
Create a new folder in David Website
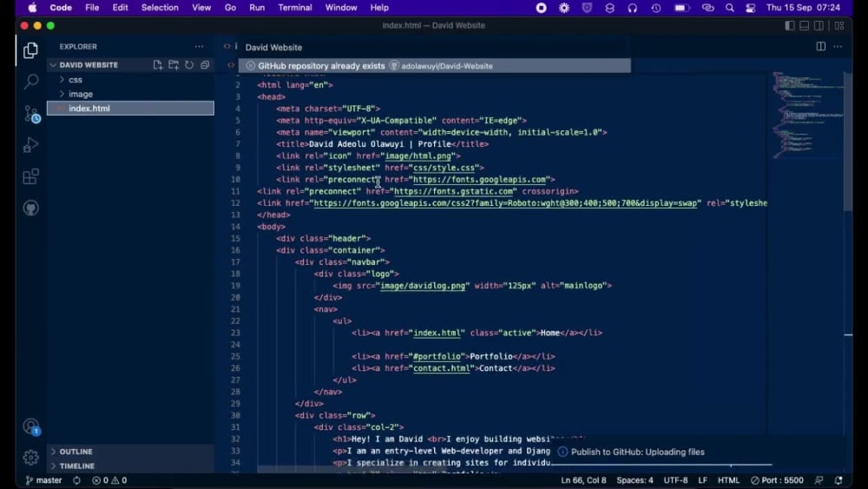[174, 65]
